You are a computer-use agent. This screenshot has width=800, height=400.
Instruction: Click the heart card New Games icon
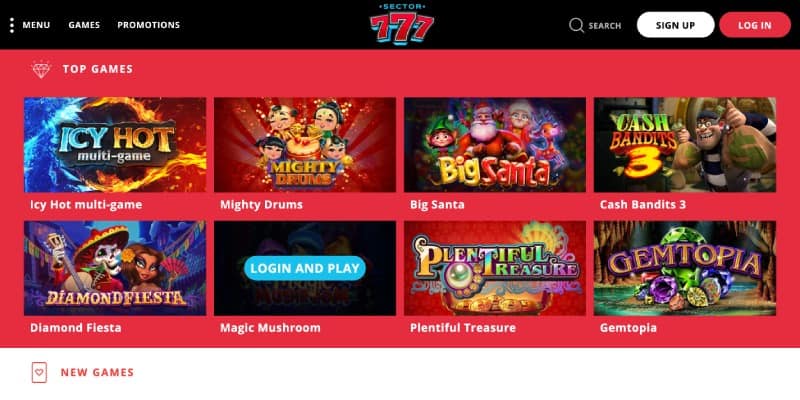coord(39,372)
